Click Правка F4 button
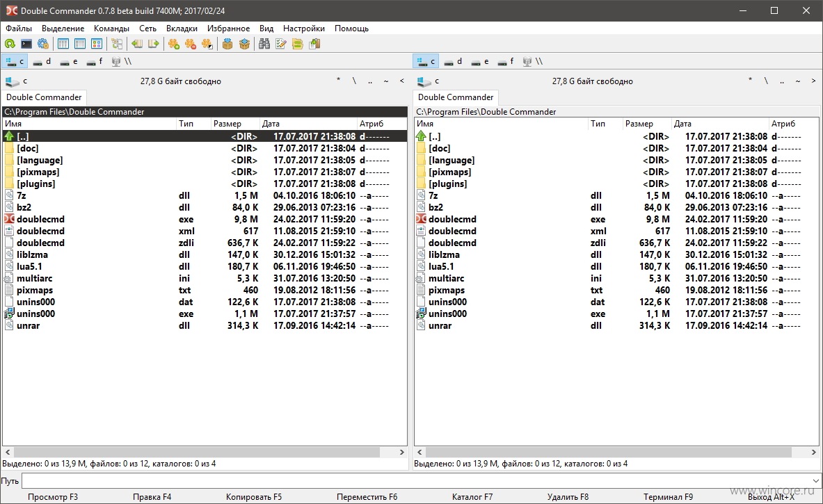This screenshot has height=504, width=823. [x=152, y=496]
